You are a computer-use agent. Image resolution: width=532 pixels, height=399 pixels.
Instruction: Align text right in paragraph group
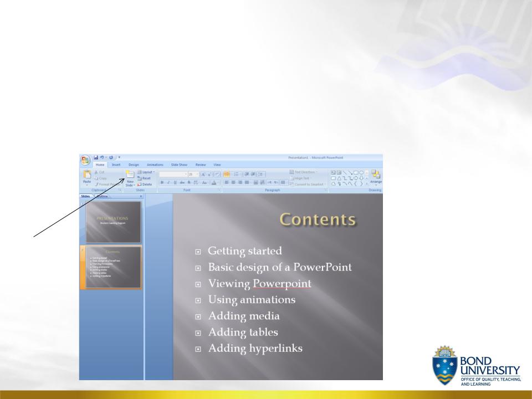(240, 182)
